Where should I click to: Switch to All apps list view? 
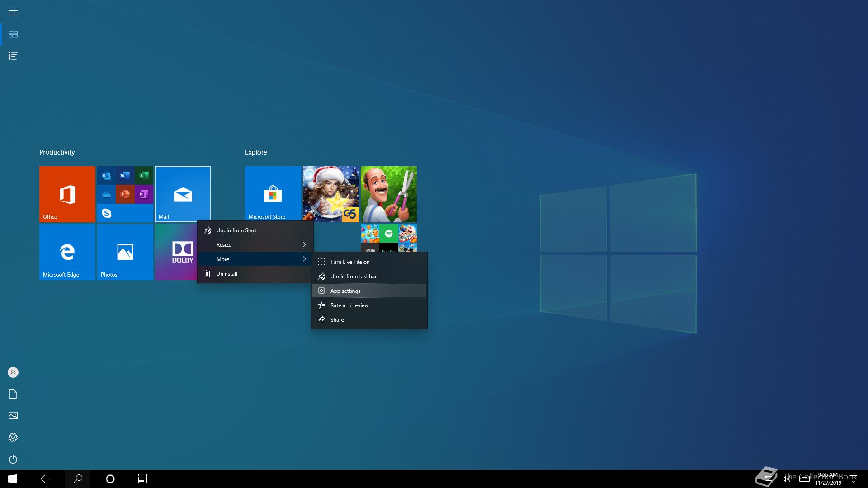(13, 56)
